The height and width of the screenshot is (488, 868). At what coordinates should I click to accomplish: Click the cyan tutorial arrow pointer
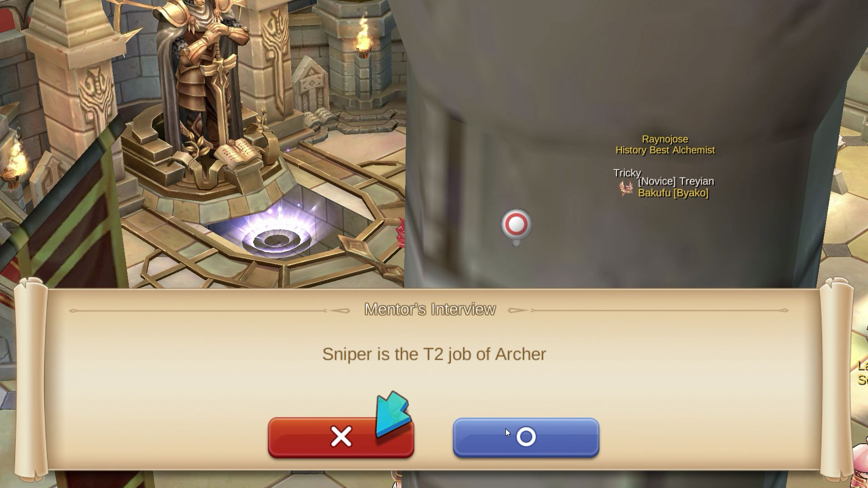tap(392, 414)
